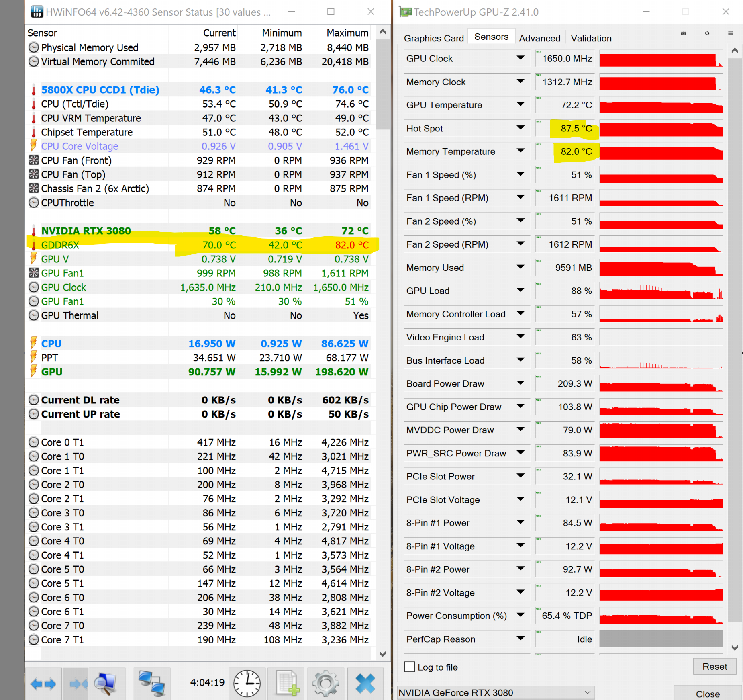Open the Validation tab

click(x=591, y=38)
